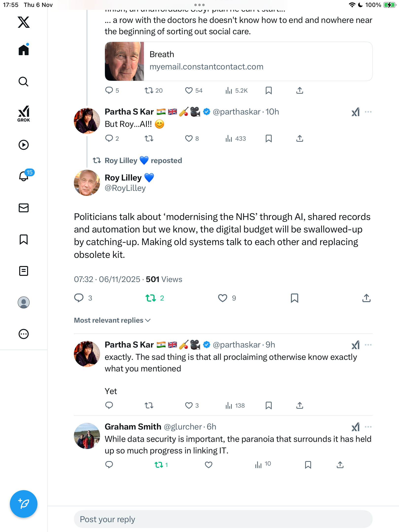Open the Search icon in sidebar
Viewport: 399px width, 532px height.
(24, 82)
